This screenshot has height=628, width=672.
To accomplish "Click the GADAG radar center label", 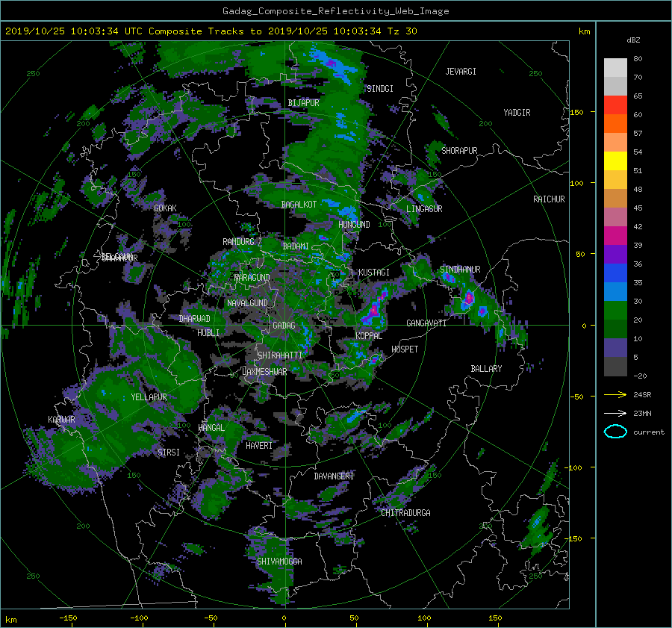I will click(284, 326).
